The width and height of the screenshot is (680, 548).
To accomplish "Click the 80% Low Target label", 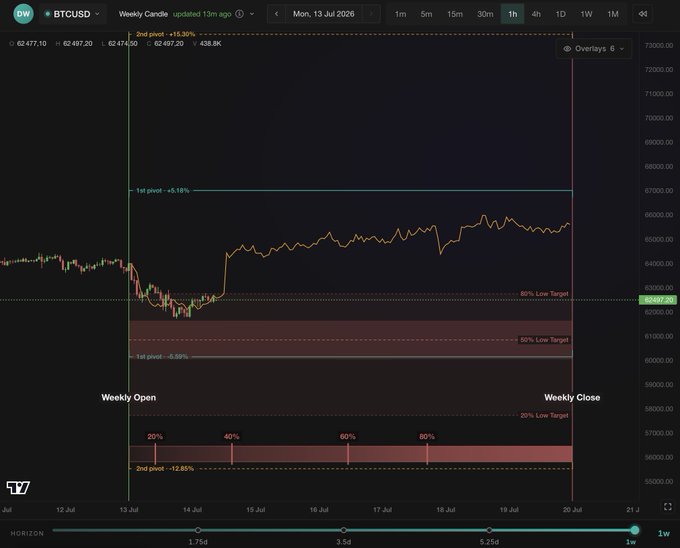I will coord(544,294).
